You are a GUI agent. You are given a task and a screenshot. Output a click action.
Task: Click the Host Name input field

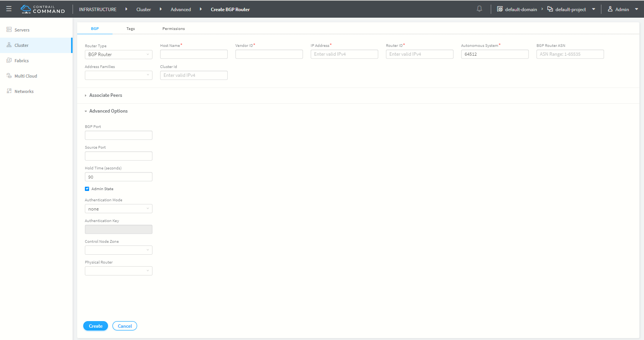194,54
